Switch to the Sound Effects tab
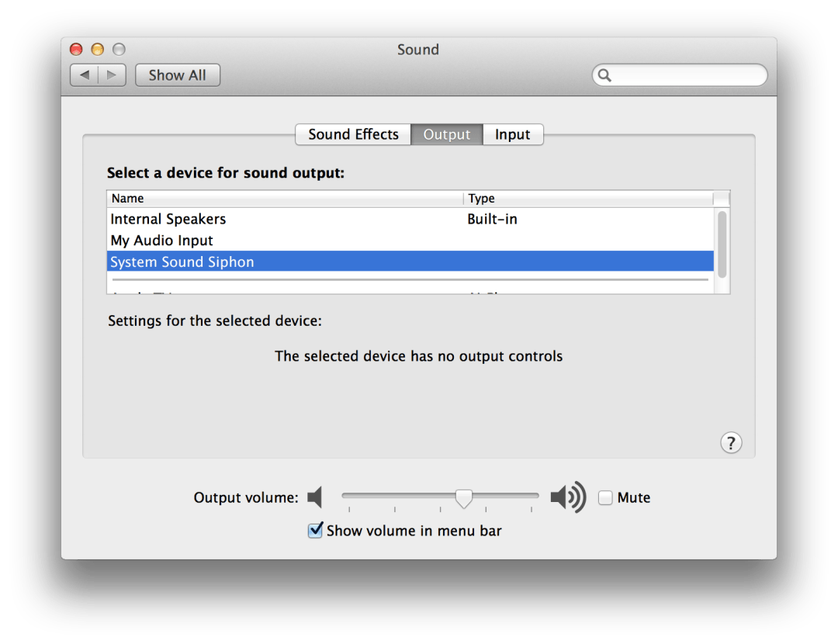The width and height of the screenshot is (838, 644). click(353, 134)
